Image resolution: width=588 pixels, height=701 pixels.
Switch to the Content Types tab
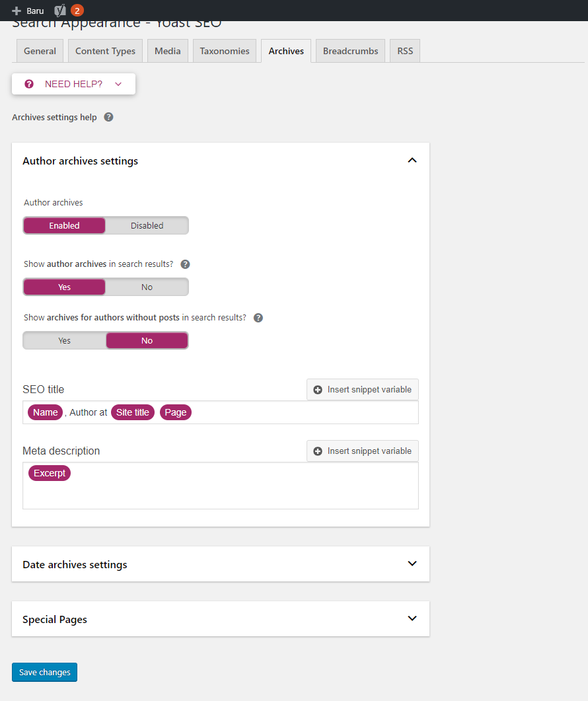[105, 51]
